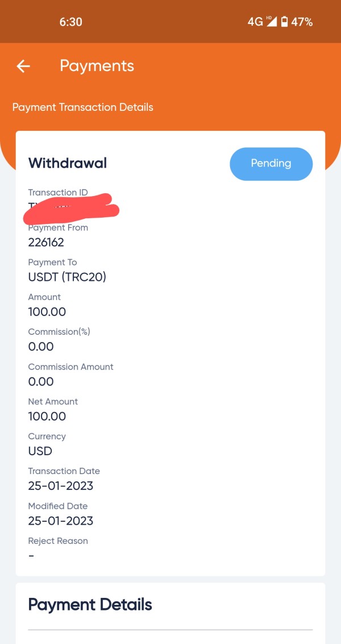Tap the Transaction Date value
Viewport: 341px width, 644px height.
tap(61, 486)
